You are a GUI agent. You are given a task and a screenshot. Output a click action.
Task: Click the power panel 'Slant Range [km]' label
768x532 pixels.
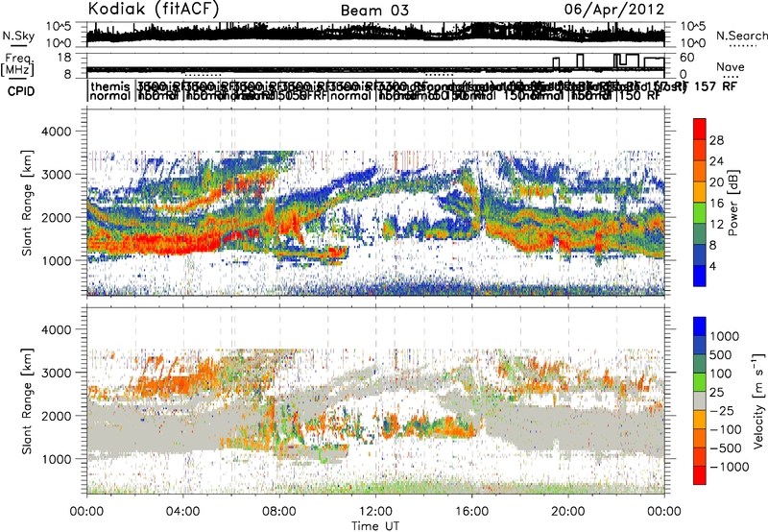point(27,203)
